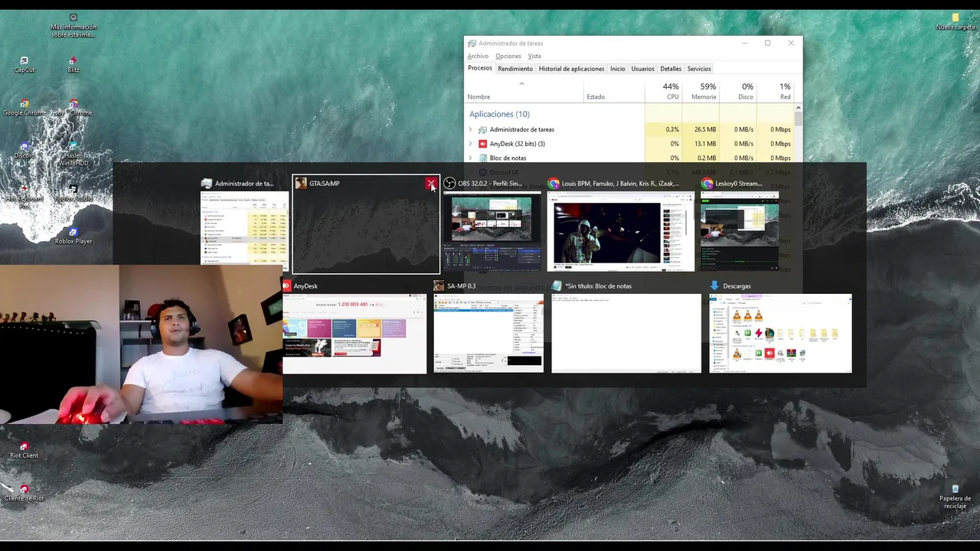Viewport: 980px width, 551px height.
Task: Expand the Bloc de notas process row
Action: coord(471,158)
